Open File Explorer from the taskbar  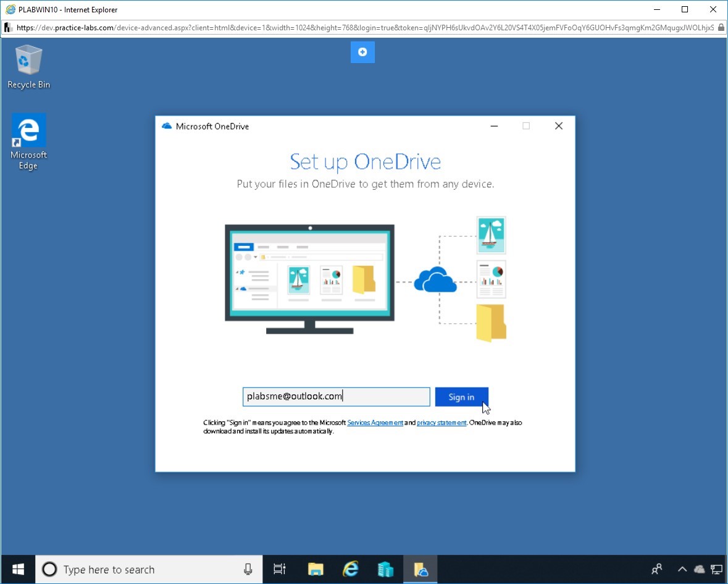pyautogui.click(x=316, y=569)
